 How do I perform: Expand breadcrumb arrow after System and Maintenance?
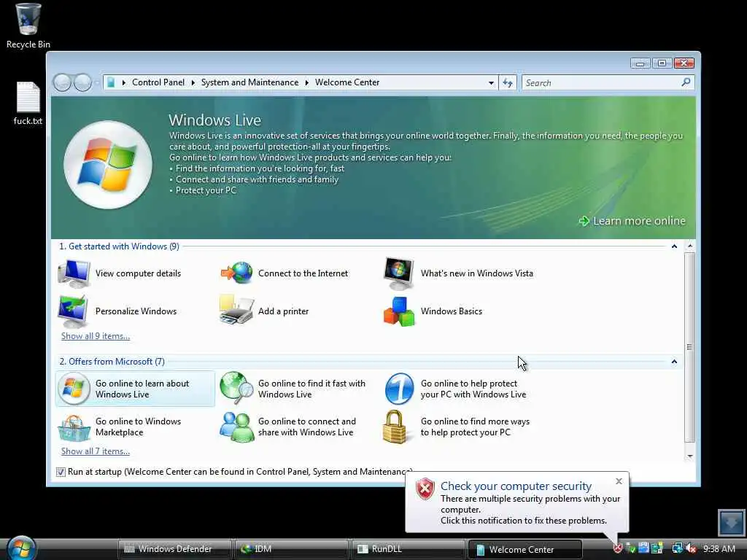click(307, 82)
